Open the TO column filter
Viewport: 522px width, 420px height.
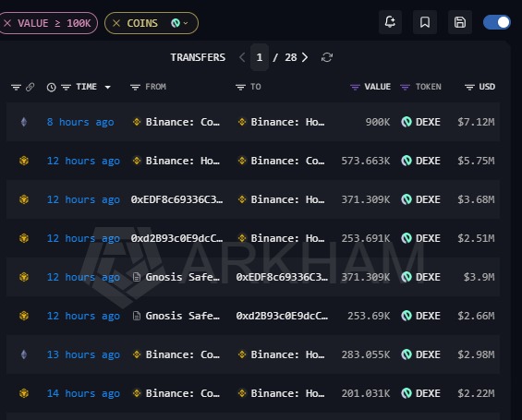[x=240, y=87]
